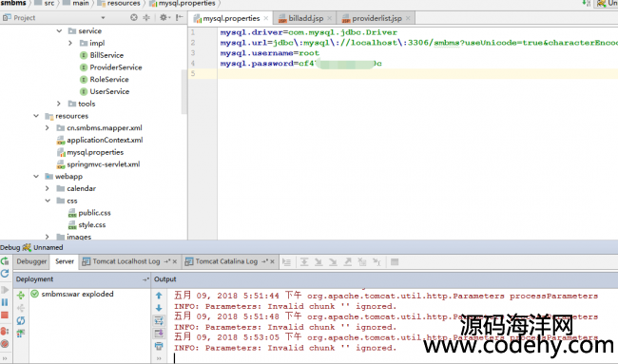Viewport: 618px width, 364px height.
Task: Click the smbms breadcrumb in navigation bar
Action: point(13,3)
